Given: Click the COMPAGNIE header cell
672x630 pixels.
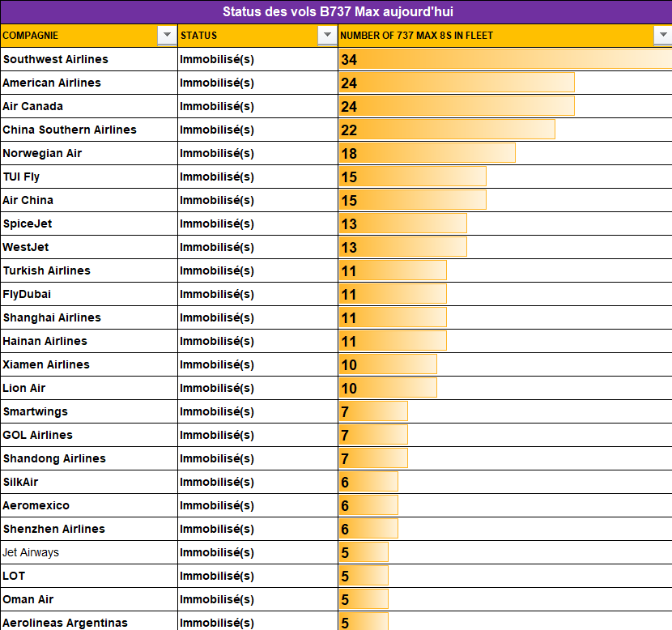Looking at the screenshot, I should (x=89, y=36).
